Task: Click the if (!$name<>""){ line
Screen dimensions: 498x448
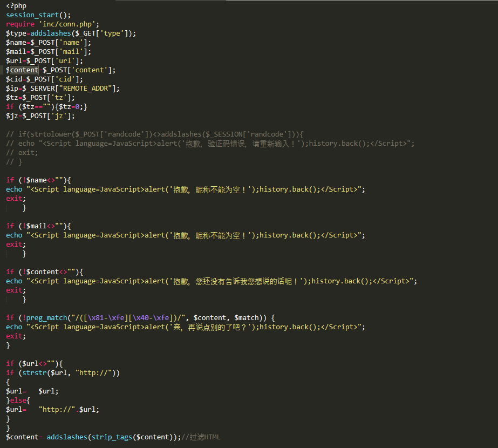Action: tap(38, 180)
